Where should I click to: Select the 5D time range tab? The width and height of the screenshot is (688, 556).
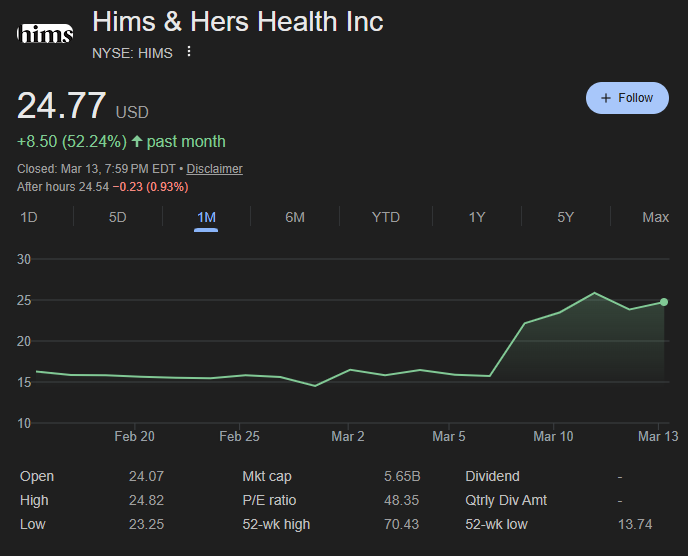coord(118,217)
